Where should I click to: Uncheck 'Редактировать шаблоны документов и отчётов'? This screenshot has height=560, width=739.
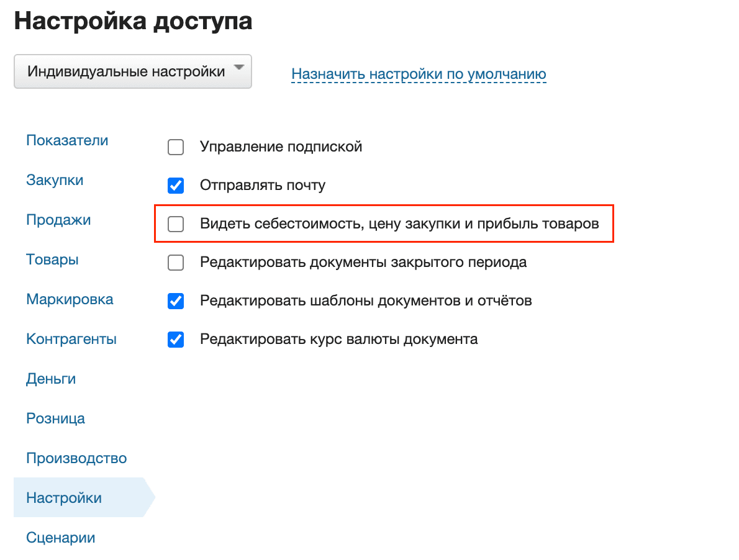176,301
